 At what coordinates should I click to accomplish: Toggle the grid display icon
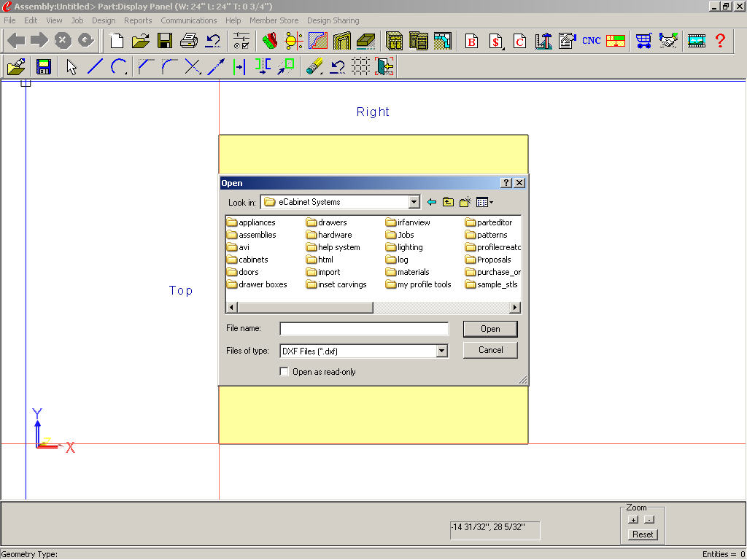click(x=360, y=66)
